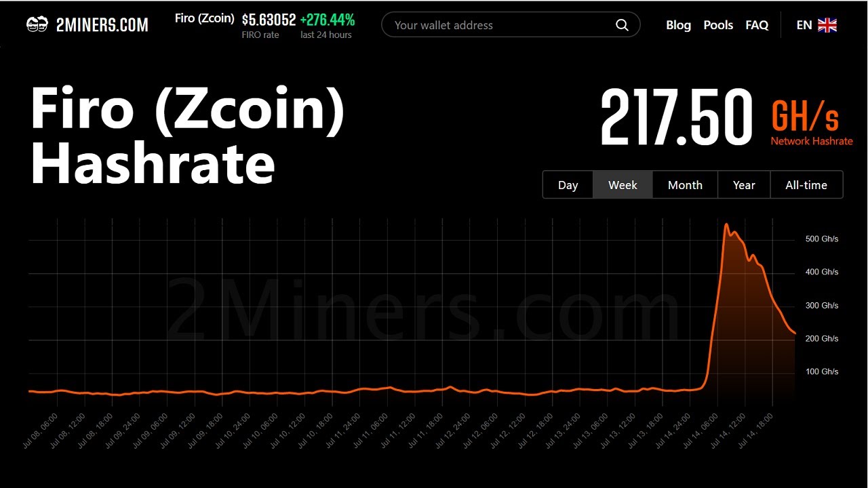This screenshot has width=868, height=488.
Task: Click the Firo (Zcoin) coin name in header
Action: [205, 18]
